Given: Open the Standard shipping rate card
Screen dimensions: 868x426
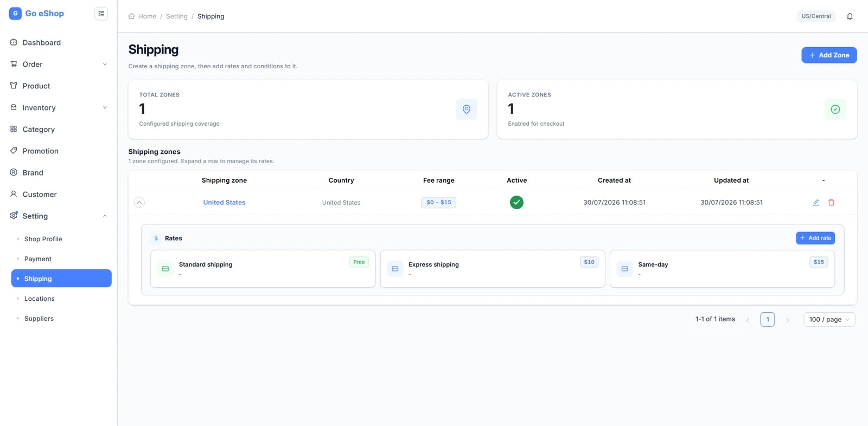Looking at the screenshot, I should (263, 269).
